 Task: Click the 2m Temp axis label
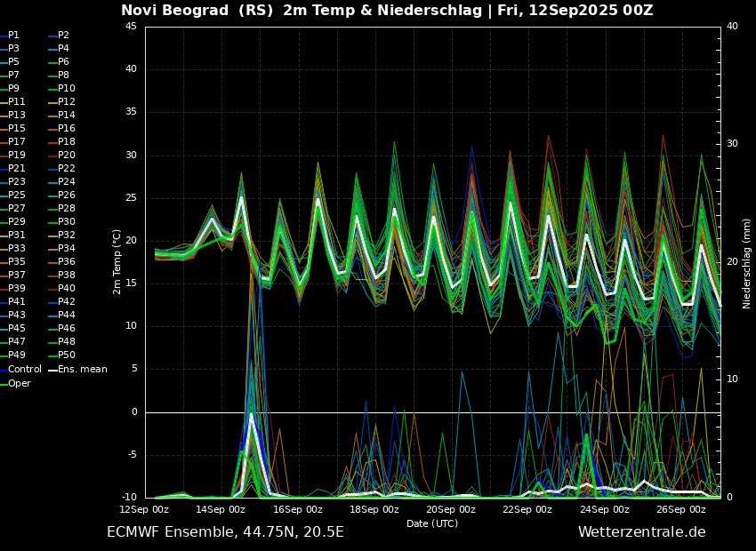[x=118, y=262]
